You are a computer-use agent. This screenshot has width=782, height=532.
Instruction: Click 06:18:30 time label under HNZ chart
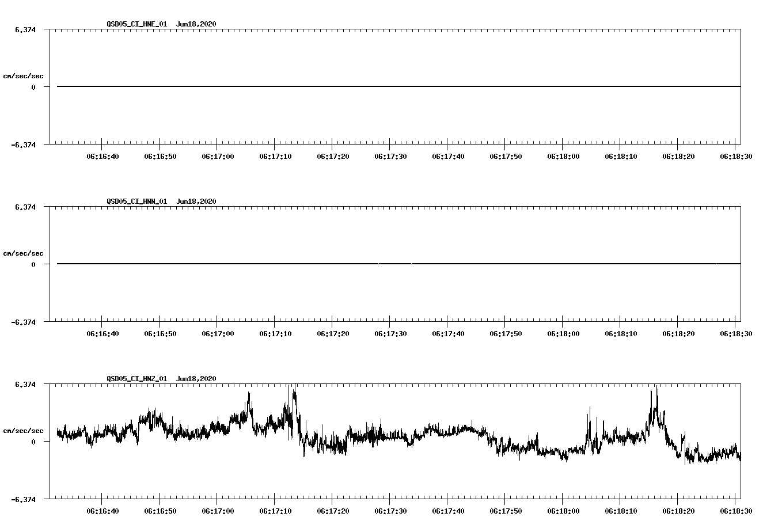736,511
